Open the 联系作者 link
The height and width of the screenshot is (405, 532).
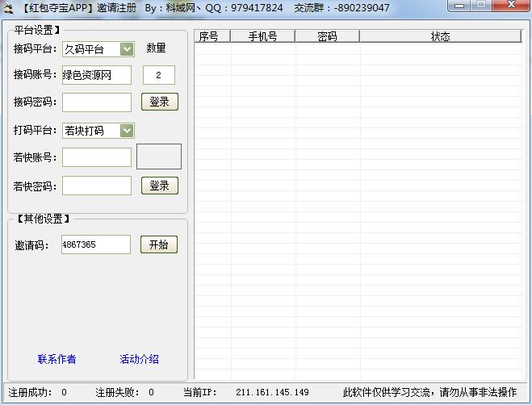click(57, 359)
